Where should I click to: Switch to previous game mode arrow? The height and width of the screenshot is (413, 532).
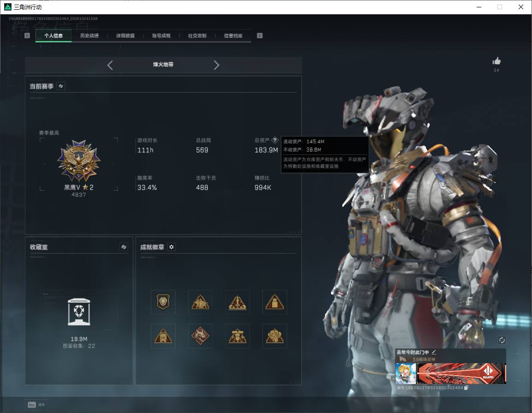pyautogui.click(x=110, y=65)
